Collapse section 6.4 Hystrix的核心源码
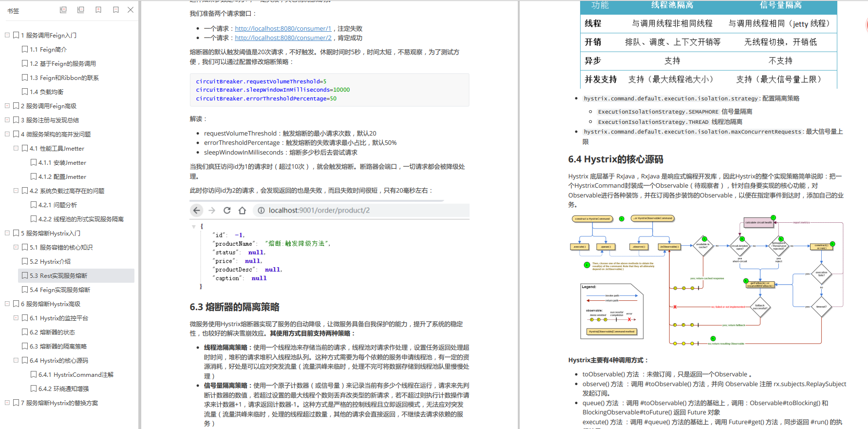Screen dimensions: 868x429 click(16, 360)
